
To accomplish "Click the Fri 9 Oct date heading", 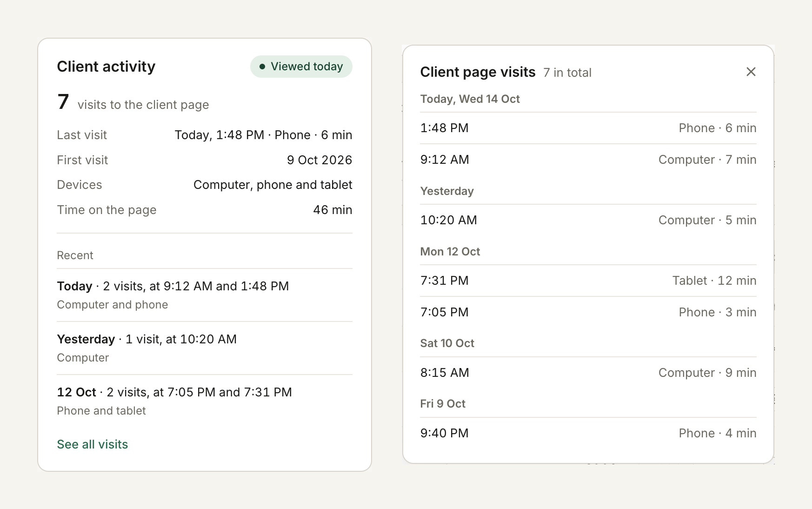I will 443,404.
